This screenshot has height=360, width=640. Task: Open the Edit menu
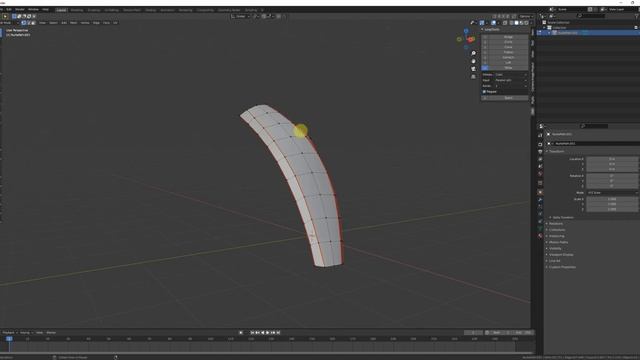coord(9,9)
